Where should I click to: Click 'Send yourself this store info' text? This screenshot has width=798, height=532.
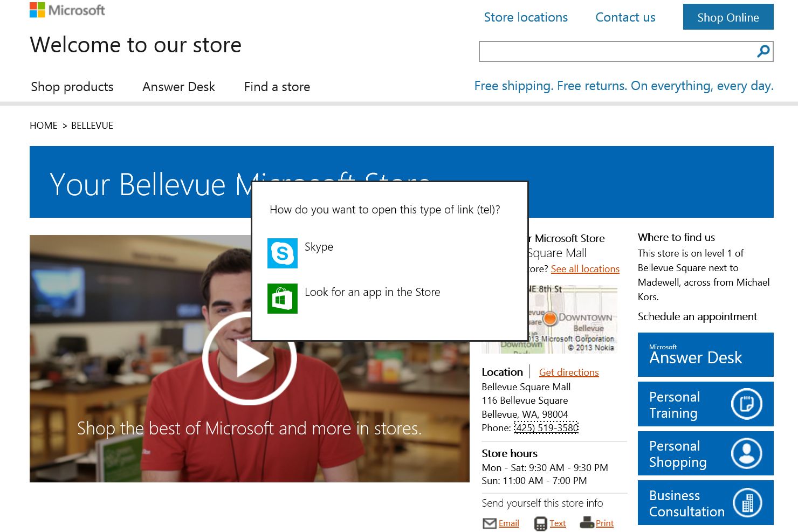tap(542, 503)
